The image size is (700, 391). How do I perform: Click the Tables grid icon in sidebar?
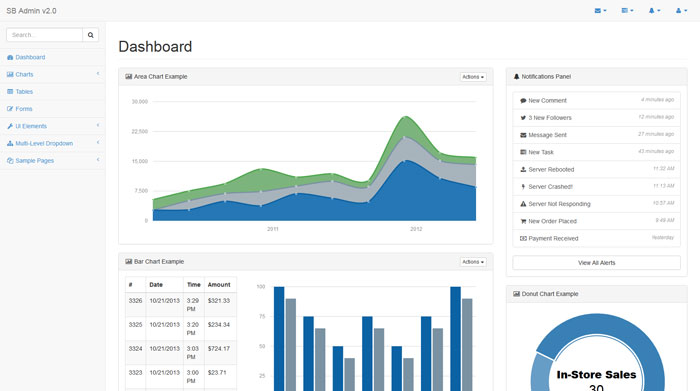point(10,92)
